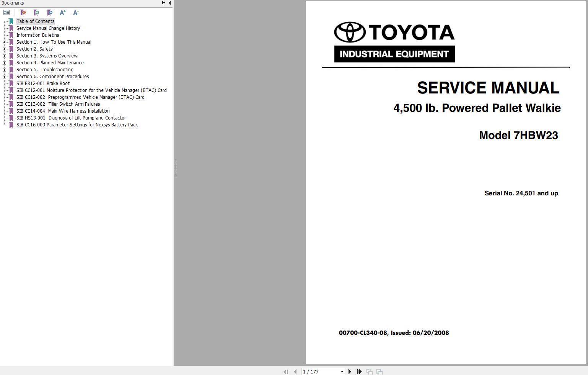The width and height of the screenshot is (588, 375).
Task: Open the bookmarks options menu icon
Action: (x=7, y=13)
